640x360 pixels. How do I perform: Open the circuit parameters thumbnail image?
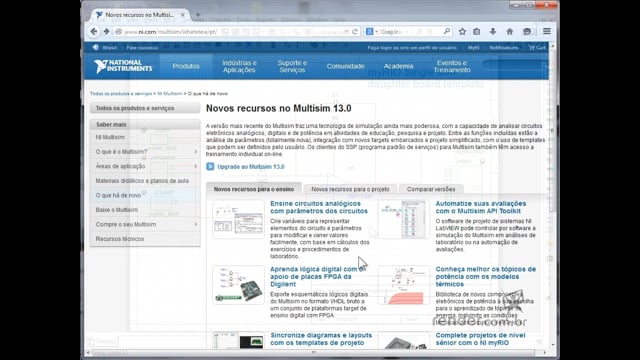click(x=238, y=219)
